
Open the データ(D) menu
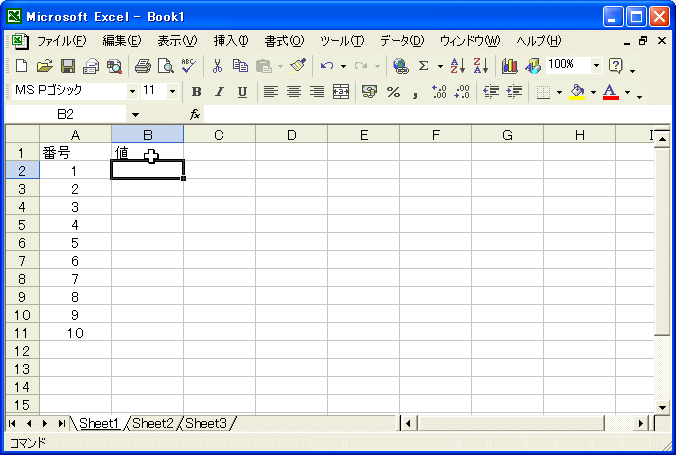402,41
